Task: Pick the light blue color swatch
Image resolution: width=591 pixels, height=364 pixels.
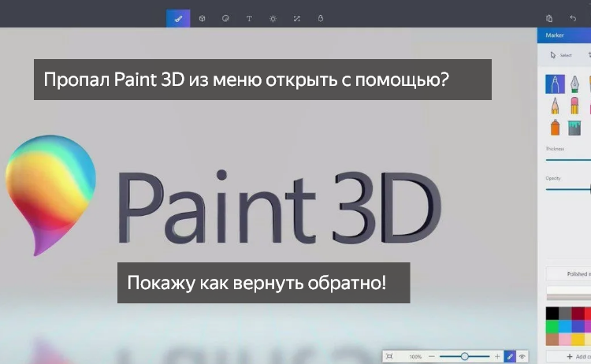Action: point(565,326)
